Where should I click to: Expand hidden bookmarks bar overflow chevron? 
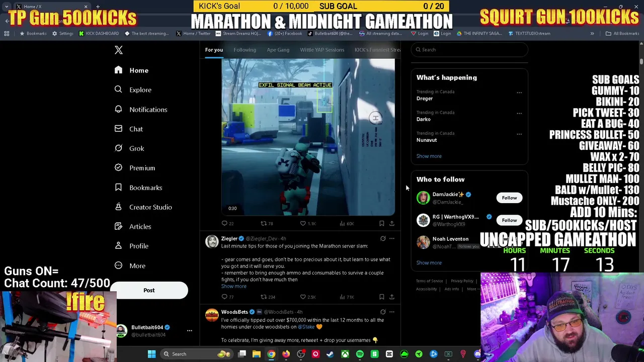pyautogui.click(x=592, y=34)
